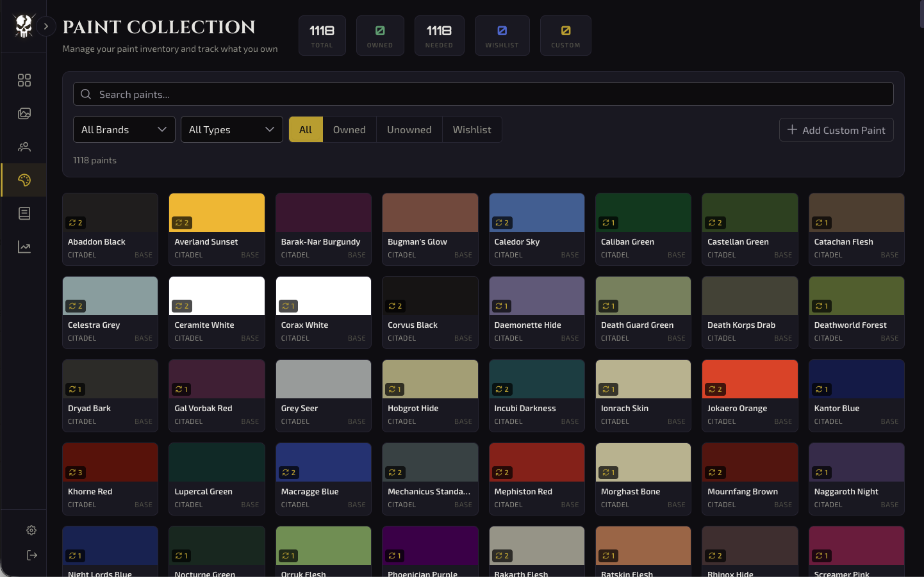Open settings from the bottom of the sidebar

(x=31, y=530)
